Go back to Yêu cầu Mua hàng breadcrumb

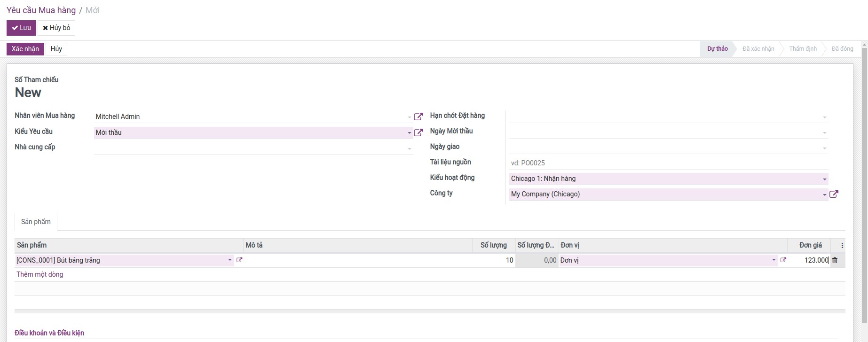click(x=41, y=10)
